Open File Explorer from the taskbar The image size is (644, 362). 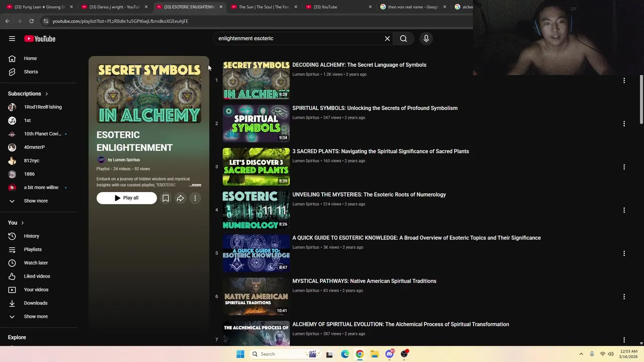pyautogui.click(x=374, y=354)
